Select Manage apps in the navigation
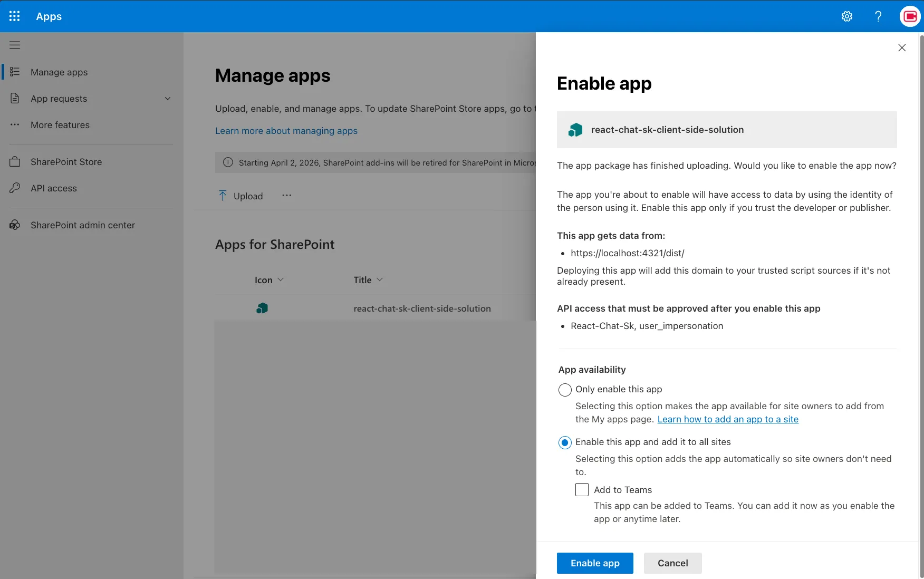 [59, 72]
